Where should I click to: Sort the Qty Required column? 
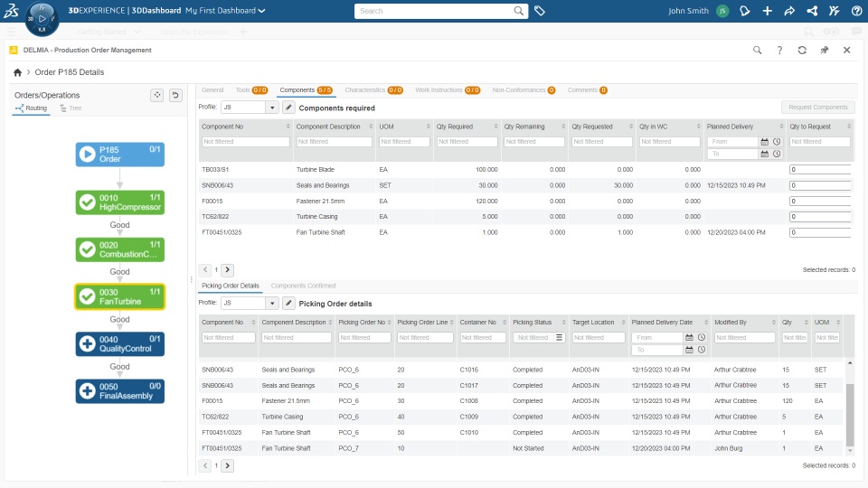click(496, 127)
